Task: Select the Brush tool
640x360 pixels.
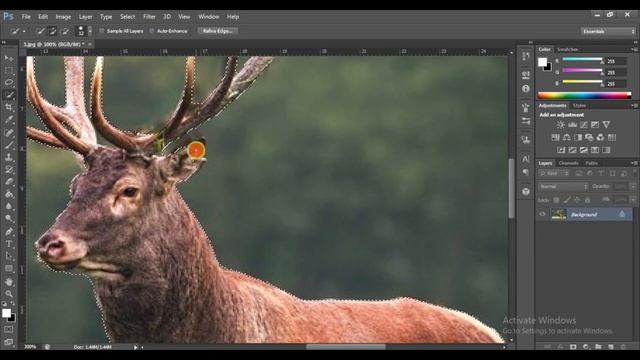Action: 9,145
